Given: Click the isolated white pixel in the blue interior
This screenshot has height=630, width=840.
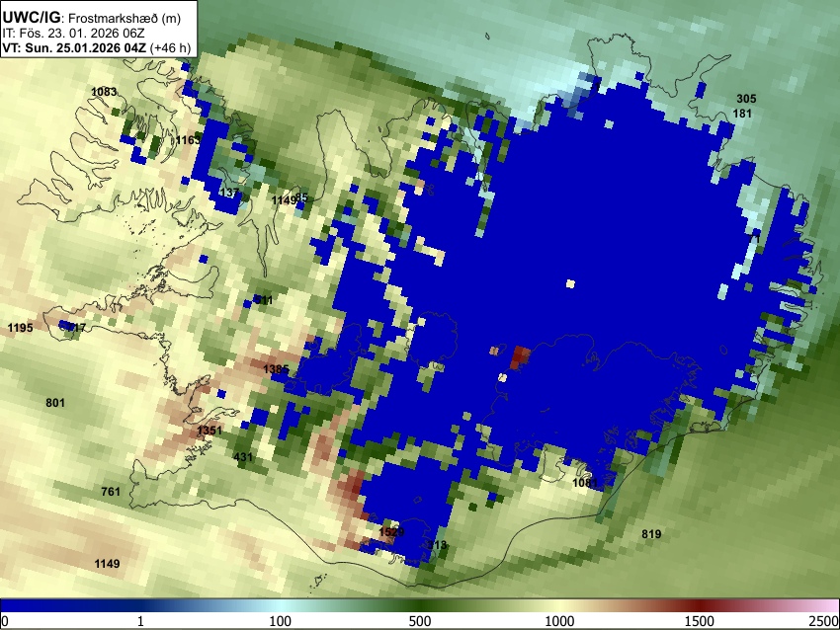Looking at the screenshot, I should click(x=570, y=284).
